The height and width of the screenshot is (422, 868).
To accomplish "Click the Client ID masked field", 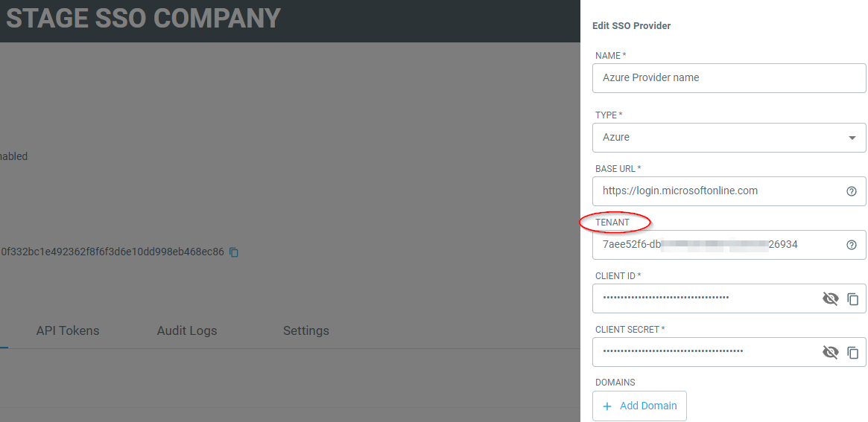I will pyautogui.click(x=729, y=298).
